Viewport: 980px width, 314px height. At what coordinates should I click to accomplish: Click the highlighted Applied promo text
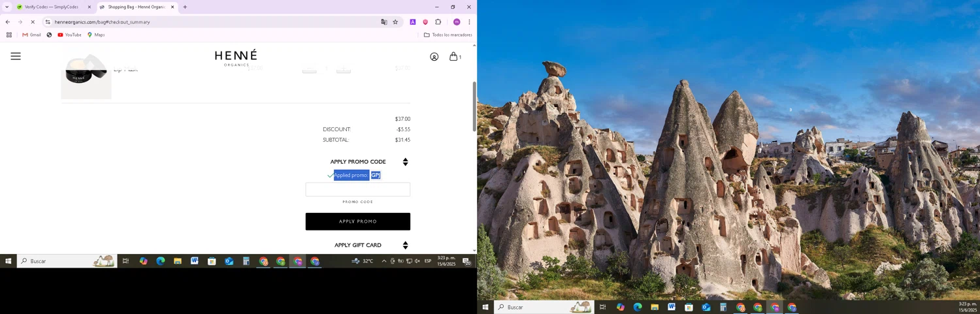tap(357, 175)
